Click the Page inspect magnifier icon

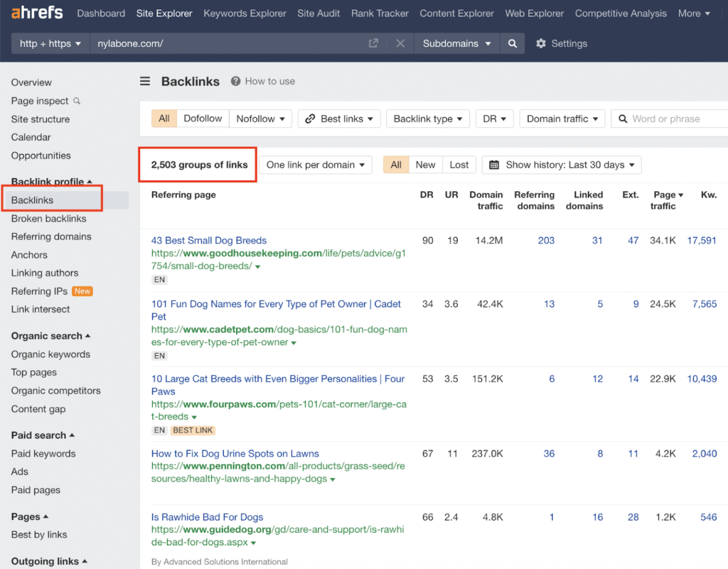(x=77, y=101)
